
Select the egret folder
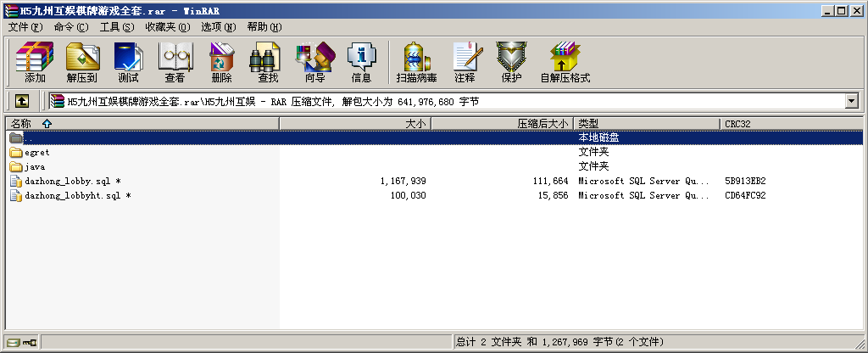click(x=37, y=153)
